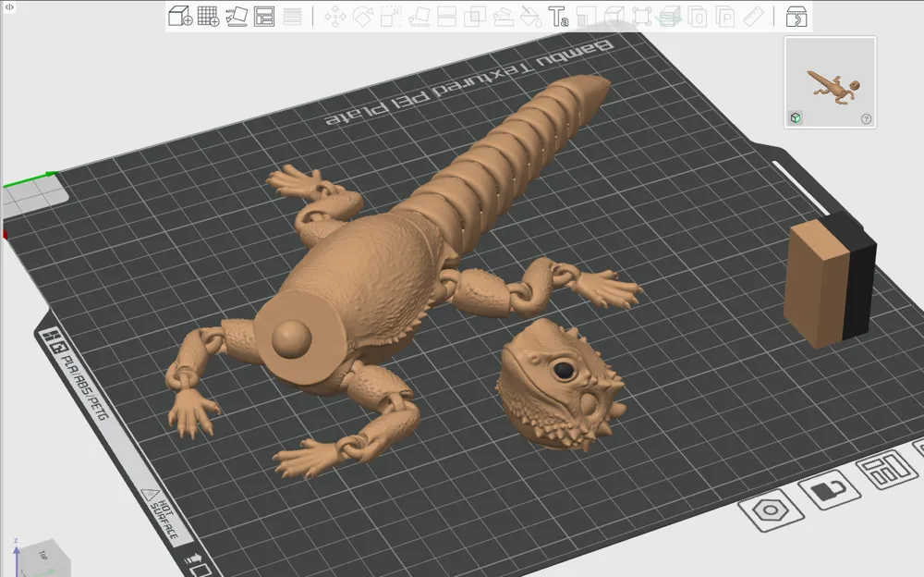This screenshot has width=924, height=577.
Task: Click the help question mark on thumbnail
Action: tap(866, 118)
